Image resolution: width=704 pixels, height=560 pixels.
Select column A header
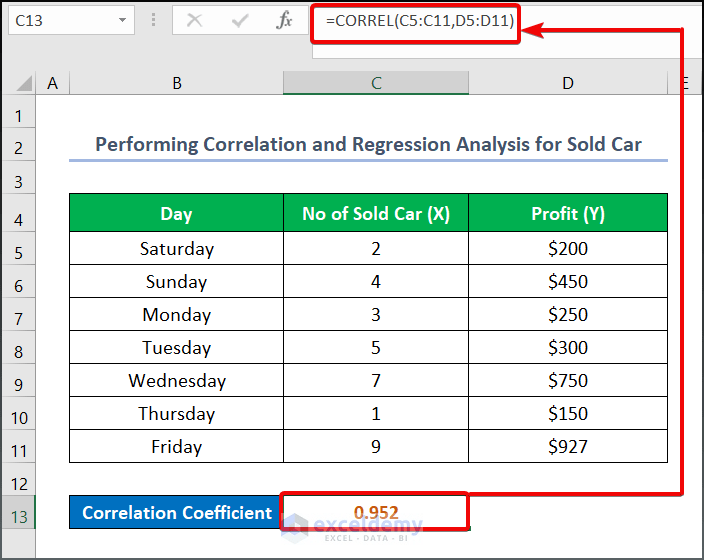pos(53,83)
